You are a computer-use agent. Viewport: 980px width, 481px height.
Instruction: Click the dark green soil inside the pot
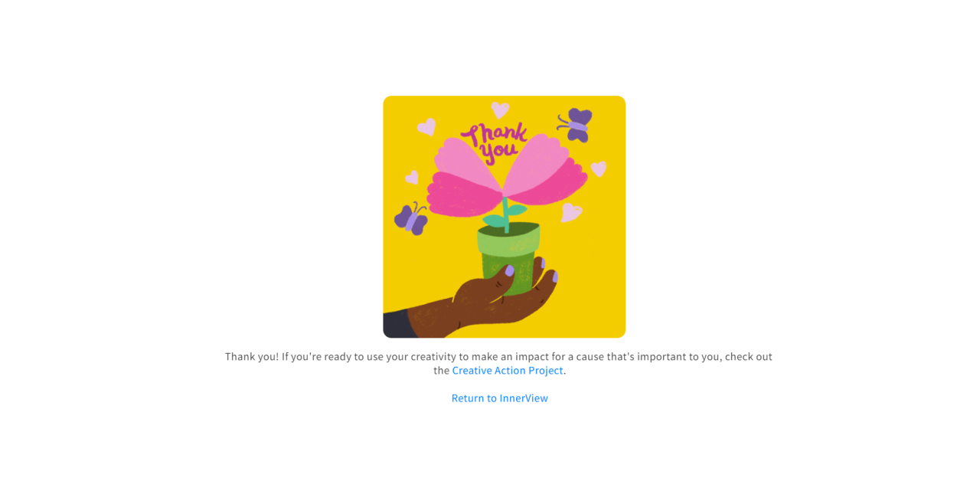509,229
